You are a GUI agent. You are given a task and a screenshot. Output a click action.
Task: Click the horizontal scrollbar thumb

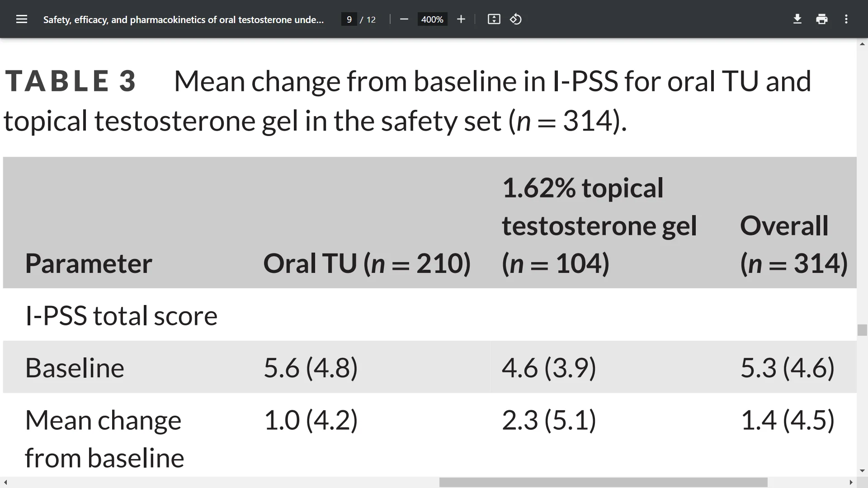tap(603, 483)
